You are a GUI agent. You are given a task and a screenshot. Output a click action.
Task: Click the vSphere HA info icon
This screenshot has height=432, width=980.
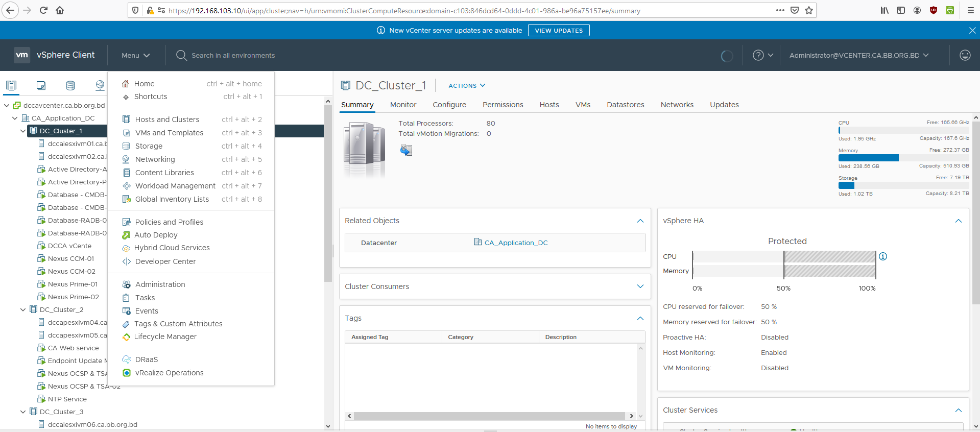click(883, 256)
